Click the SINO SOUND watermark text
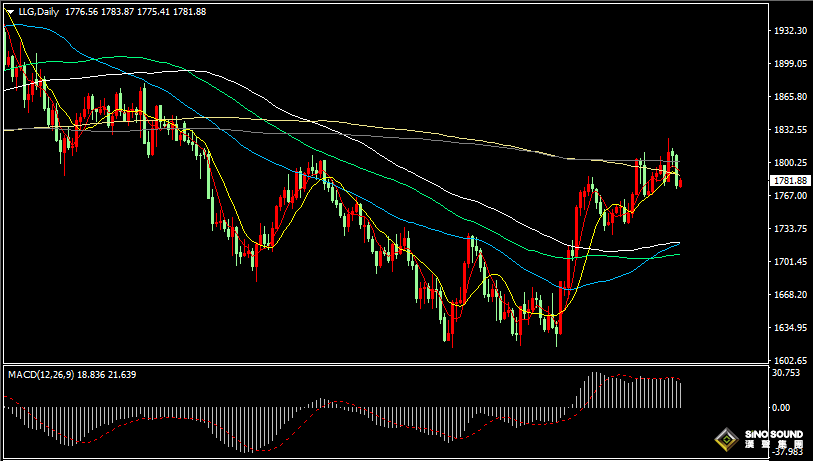Image resolution: width=813 pixels, height=461 pixels. [x=774, y=434]
